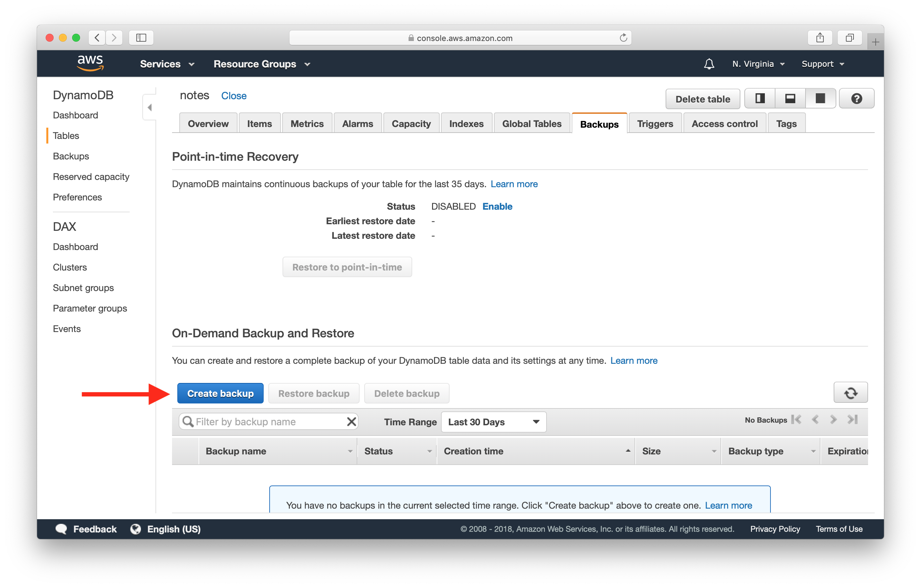Click the Delete table icon button
The width and height of the screenshot is (921, 588).
coord(704,99)
